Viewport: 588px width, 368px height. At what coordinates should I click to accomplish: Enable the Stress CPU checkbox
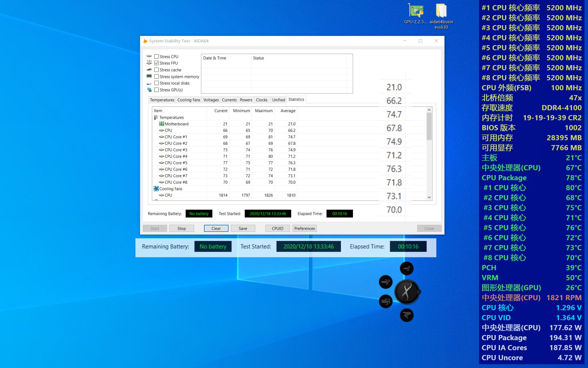pos(156,56)
